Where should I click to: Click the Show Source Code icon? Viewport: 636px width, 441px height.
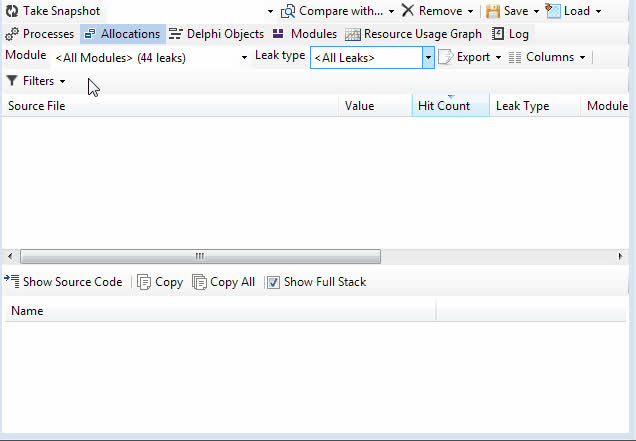point(12,282)
